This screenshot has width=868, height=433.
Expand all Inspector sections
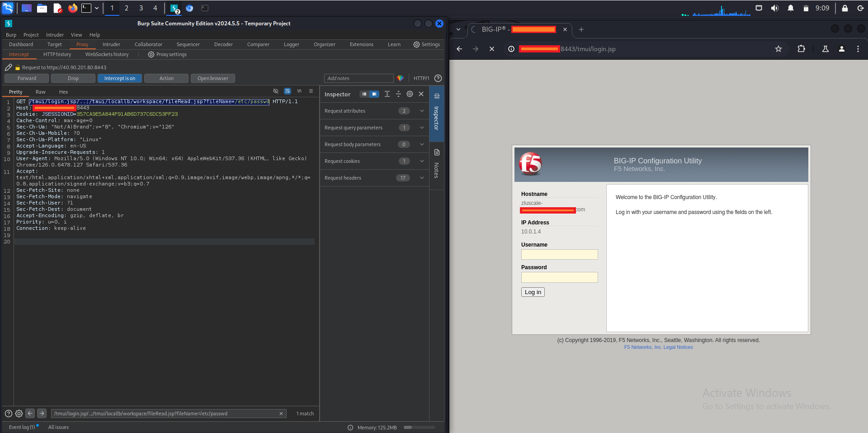coord(387,94)
